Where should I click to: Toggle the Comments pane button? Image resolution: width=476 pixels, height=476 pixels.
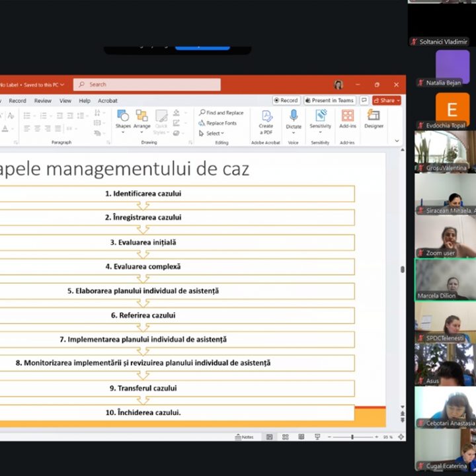click(x=364, y=100)
